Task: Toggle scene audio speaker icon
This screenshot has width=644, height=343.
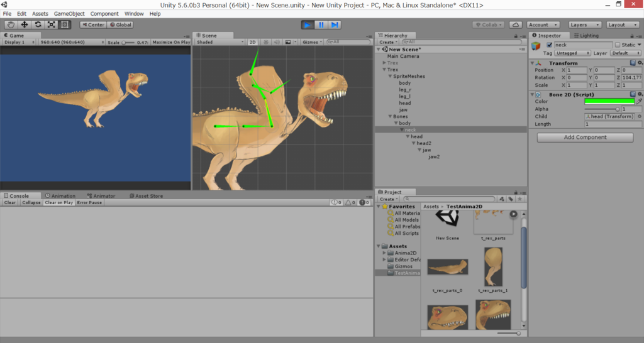Action: (x=277, y=42)
